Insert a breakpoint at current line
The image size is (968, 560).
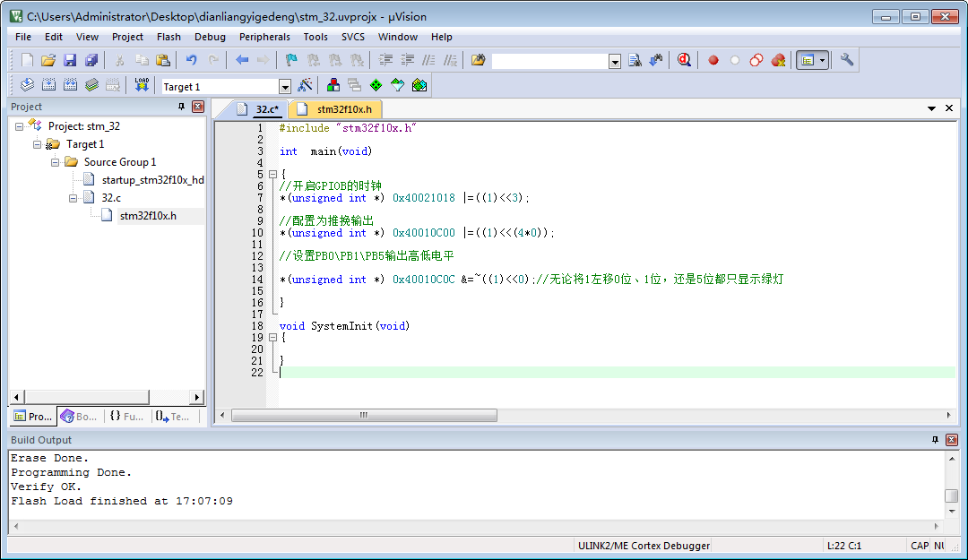(713, 59)
